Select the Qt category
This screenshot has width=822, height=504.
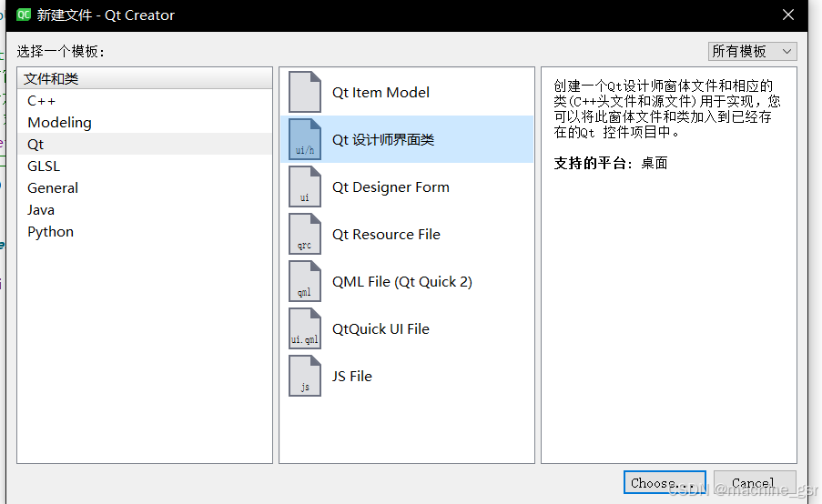point(145,144)
